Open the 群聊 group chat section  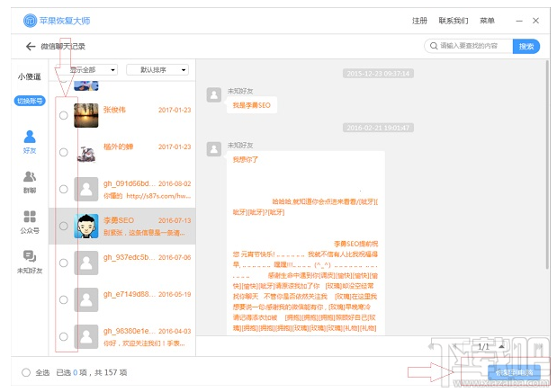[x=30, y=182]
